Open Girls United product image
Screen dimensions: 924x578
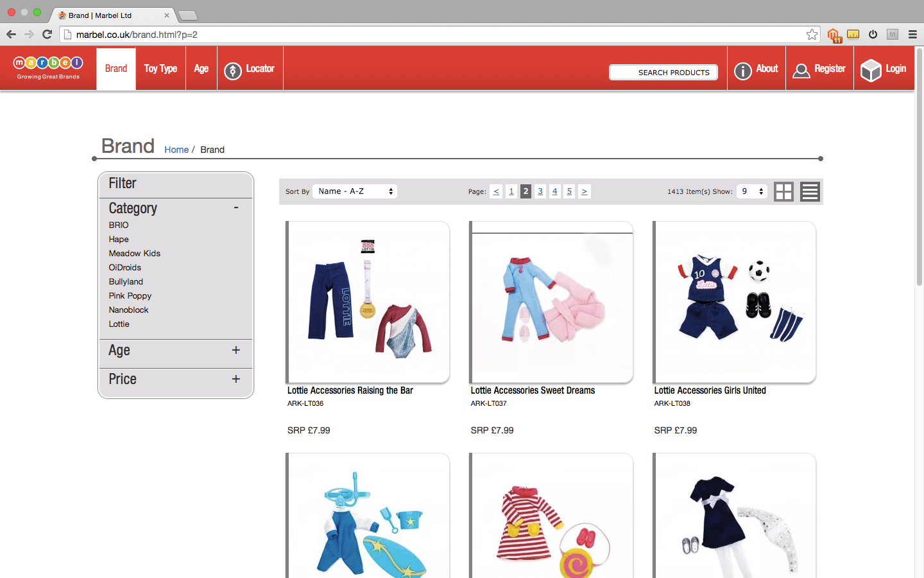click(x=735, y=302)
